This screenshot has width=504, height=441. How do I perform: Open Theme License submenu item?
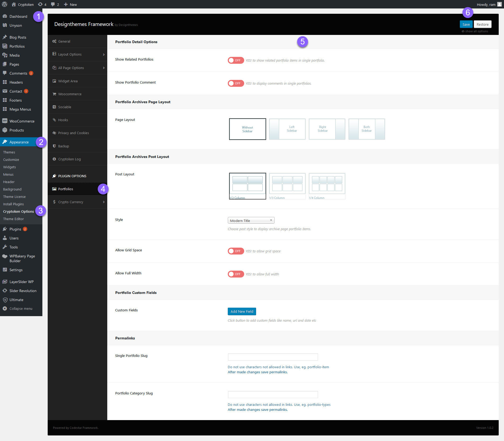point(14,197)
